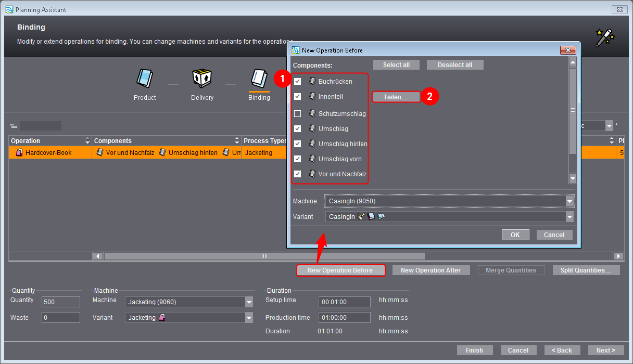
Task: Click the Delivery box icon
Action: [202, 79]
